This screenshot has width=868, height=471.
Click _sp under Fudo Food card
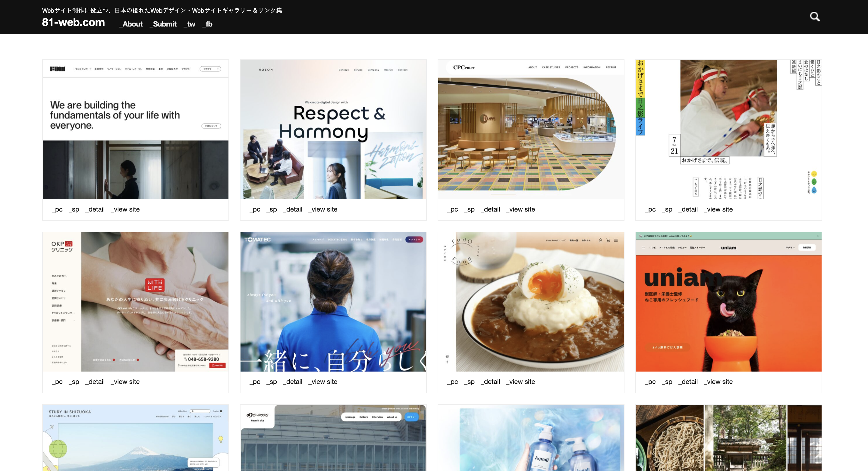(469, 382)
